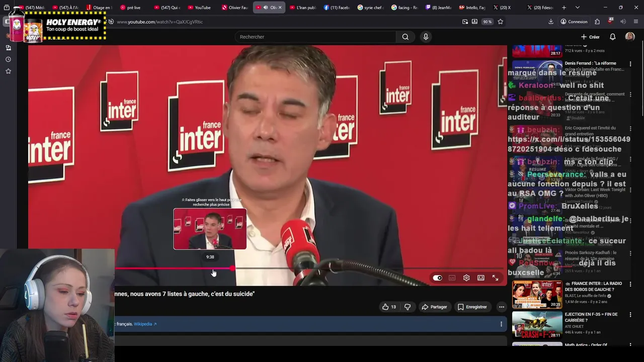Switch to the 'L'Iran publi' tab

[303, 8]
